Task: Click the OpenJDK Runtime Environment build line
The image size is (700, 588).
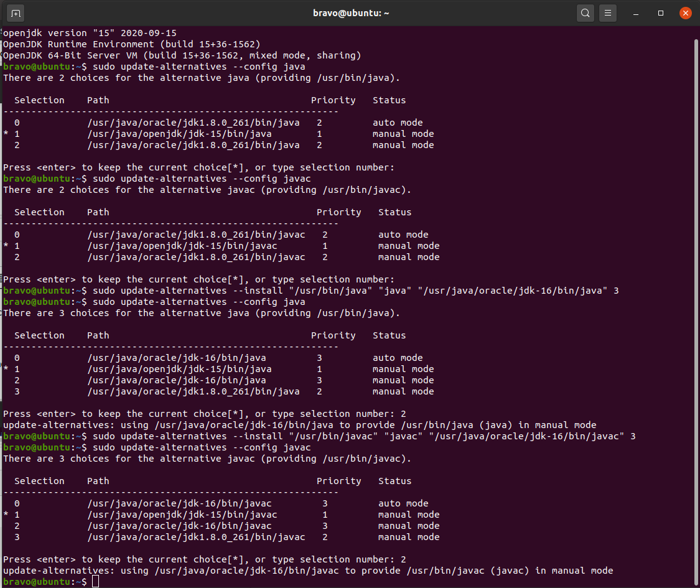Action: (x=132, y=44)
